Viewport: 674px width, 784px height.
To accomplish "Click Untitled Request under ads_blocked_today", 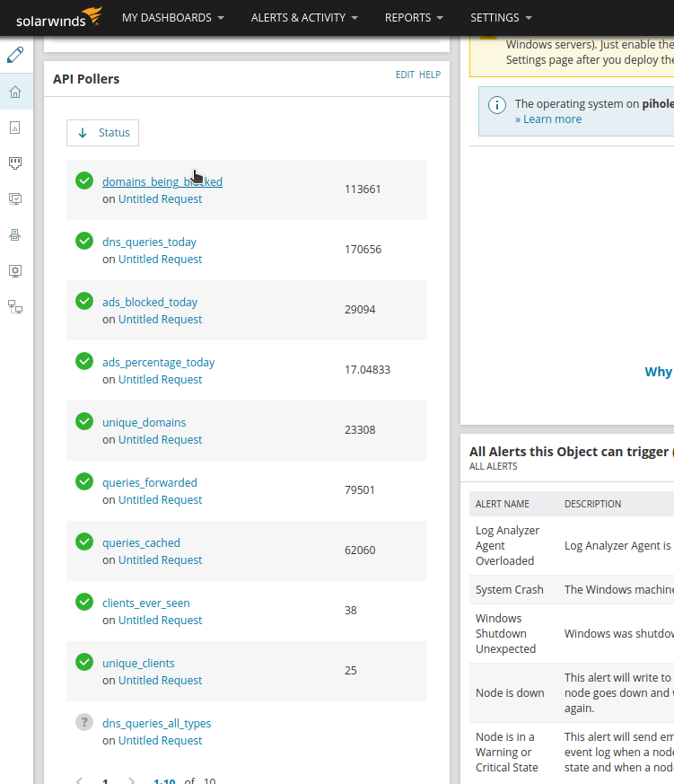I will point(160,320).
